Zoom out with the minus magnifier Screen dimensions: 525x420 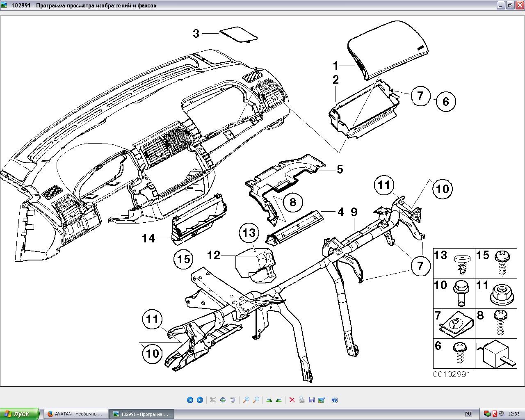click(256, 400)
